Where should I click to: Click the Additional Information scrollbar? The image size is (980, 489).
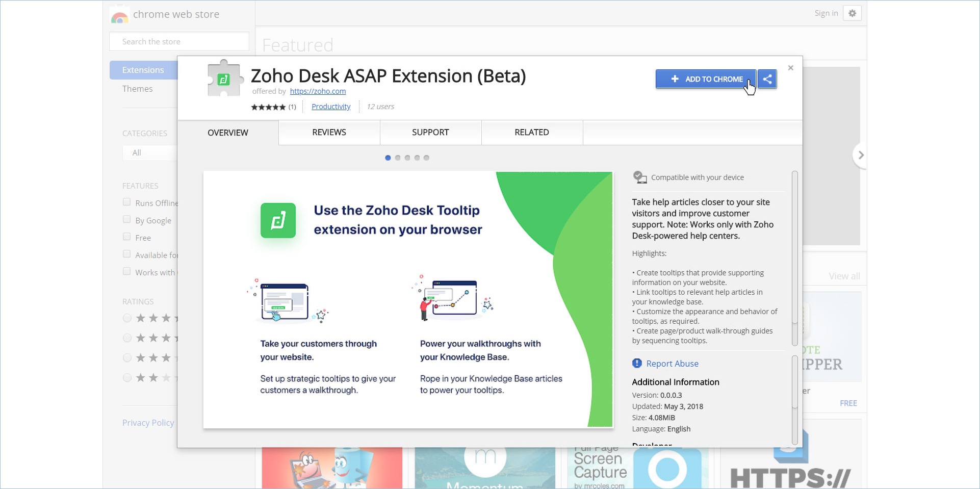(x=794, y=400)
